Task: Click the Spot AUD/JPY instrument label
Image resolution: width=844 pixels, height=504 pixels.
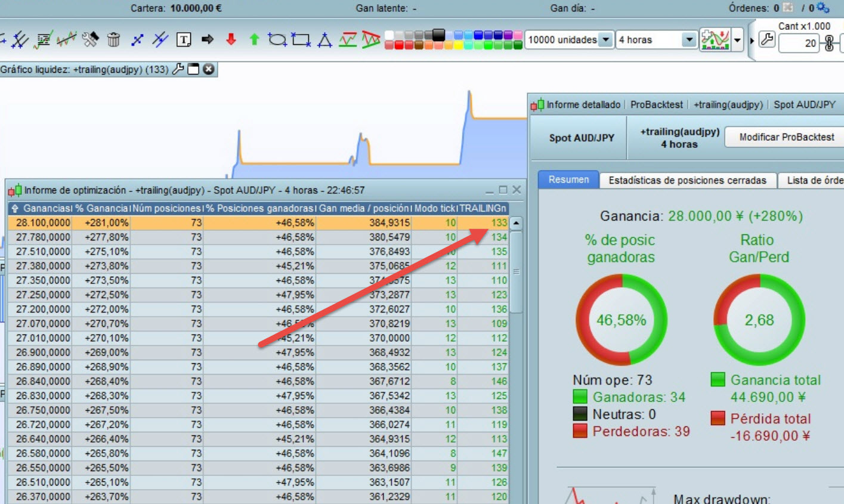Action: coord(582,138)
